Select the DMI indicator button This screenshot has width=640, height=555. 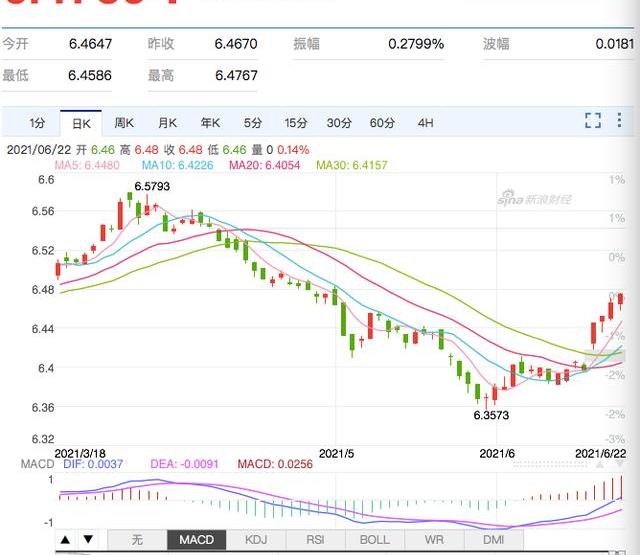493,540
